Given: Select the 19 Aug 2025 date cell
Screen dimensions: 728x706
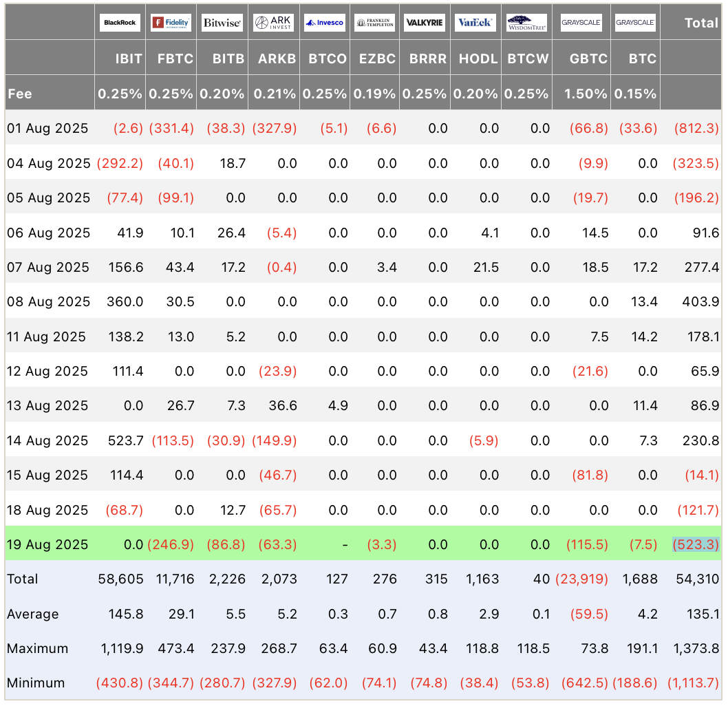Looking at the screenshot, I should (47, 544).
